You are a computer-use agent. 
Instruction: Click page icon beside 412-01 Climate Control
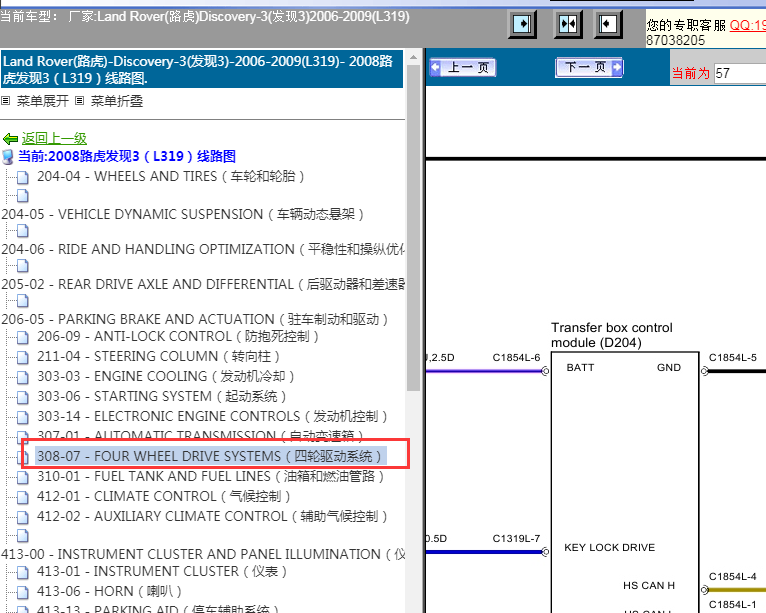pos(22,497)
